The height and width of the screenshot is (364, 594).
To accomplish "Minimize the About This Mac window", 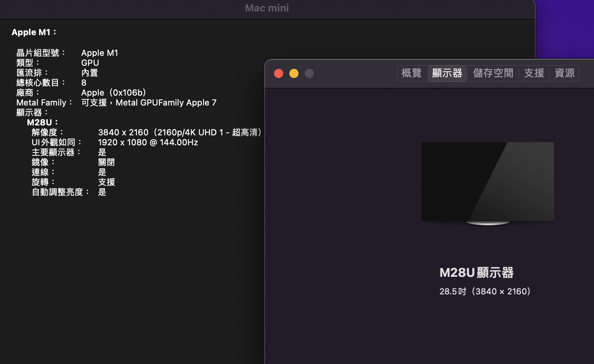I will coord(294,73).
